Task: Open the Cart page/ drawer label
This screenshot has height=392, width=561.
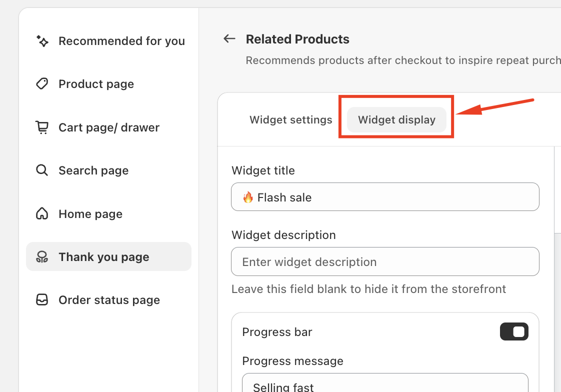Action: pyautogui.click(x=109, y=127)
